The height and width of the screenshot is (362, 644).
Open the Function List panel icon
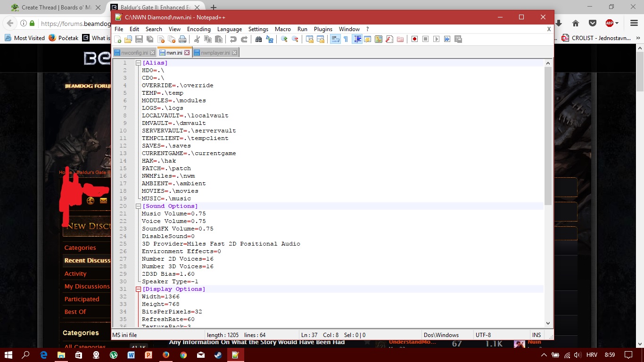[x=389, y=39]
